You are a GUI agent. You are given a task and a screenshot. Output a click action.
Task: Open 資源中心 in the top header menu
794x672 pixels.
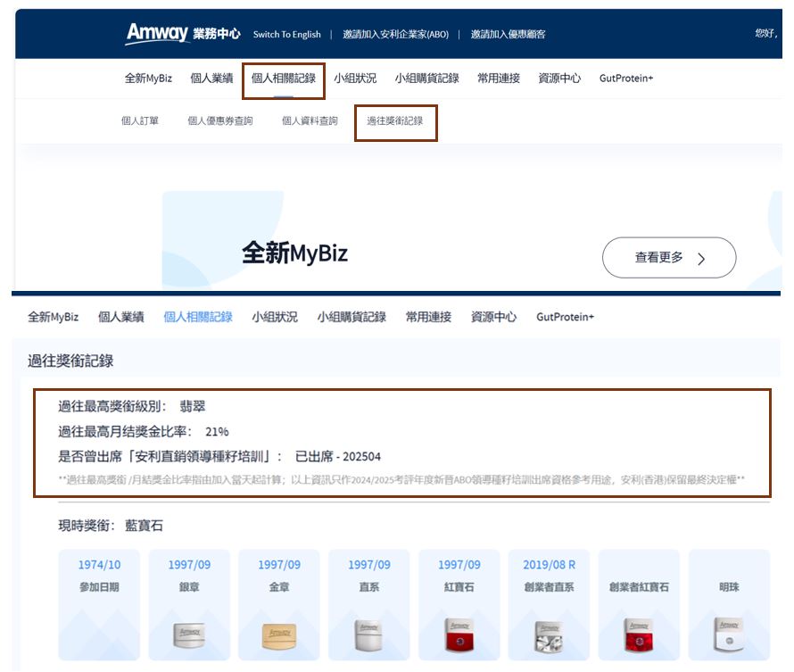click(x=559, y=79)
